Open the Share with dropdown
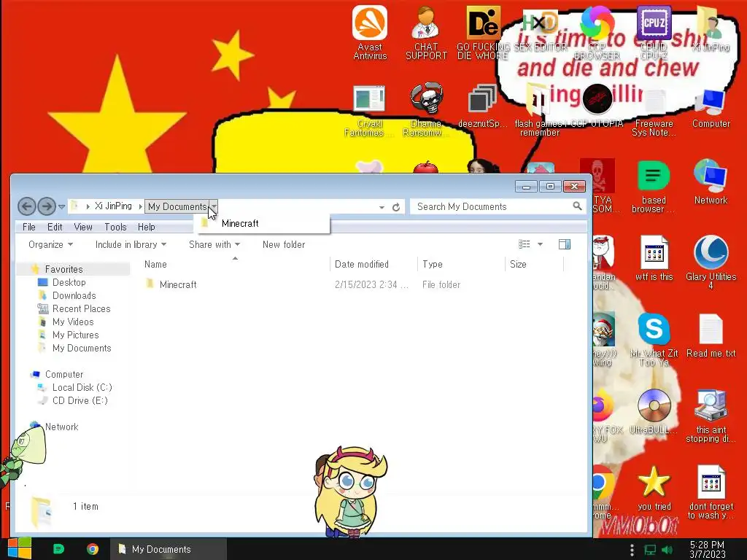 pos(214,244)
